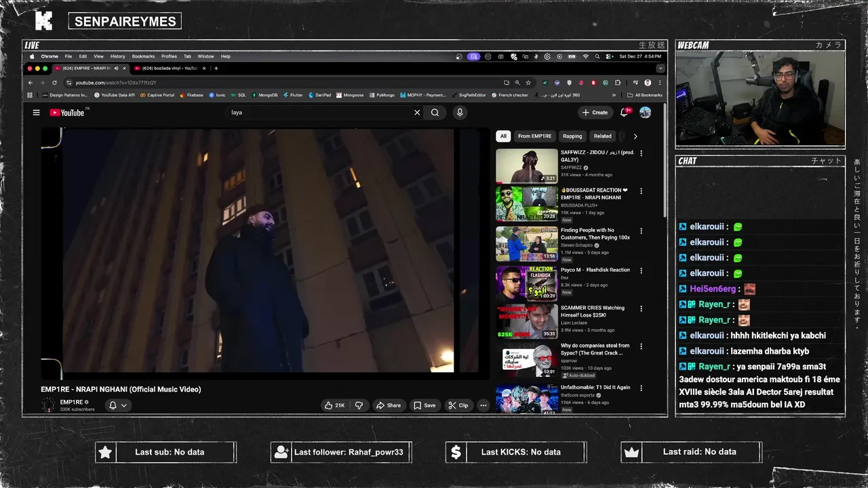
Task: Click the Chrome address bar URL
Action: (x=116, y=83)
